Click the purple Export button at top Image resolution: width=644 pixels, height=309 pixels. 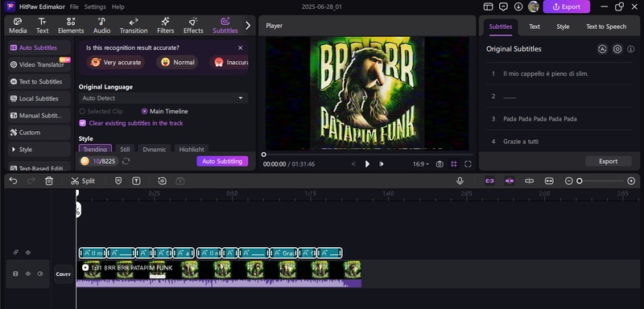pos(567,6)
